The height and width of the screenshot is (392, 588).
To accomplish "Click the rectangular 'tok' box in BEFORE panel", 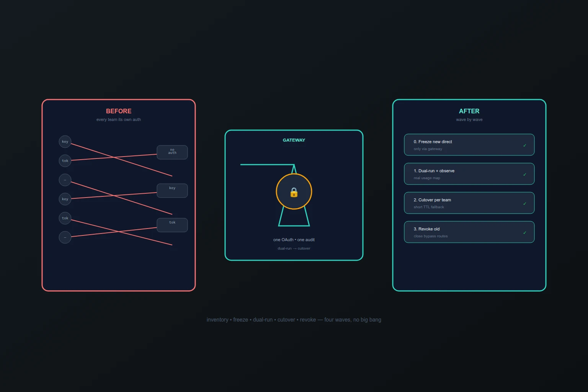I will [x=172, y=225].
